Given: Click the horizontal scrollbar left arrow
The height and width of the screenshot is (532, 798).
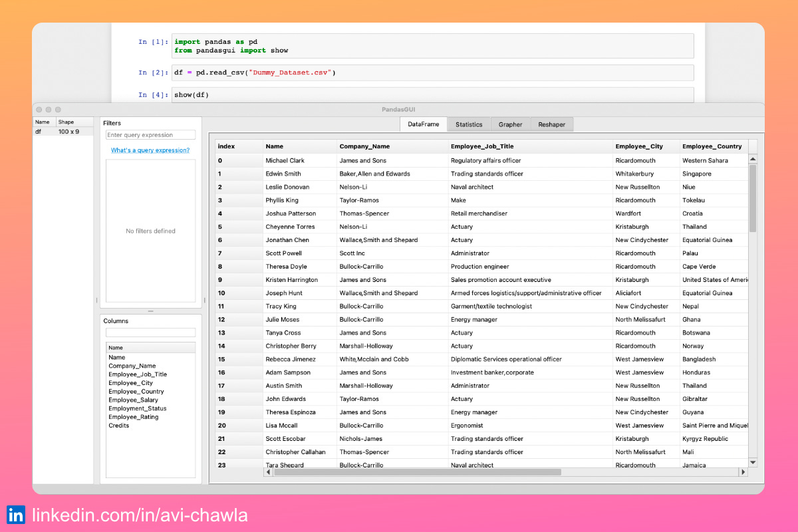Looking at the screenshot, I should (x=269, y=471).
